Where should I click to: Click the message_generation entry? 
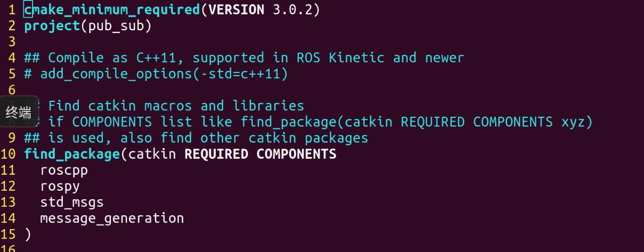(112, 218)
